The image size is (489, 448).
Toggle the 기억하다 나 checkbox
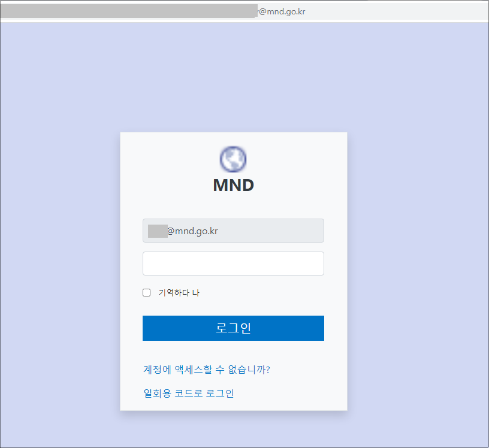click(147, 292)
